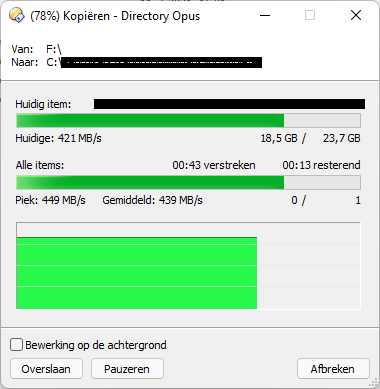380x389 pixels.
Task: Click the Huidig item progress bar
Action: pyautogui.click(x=188, y=120)
